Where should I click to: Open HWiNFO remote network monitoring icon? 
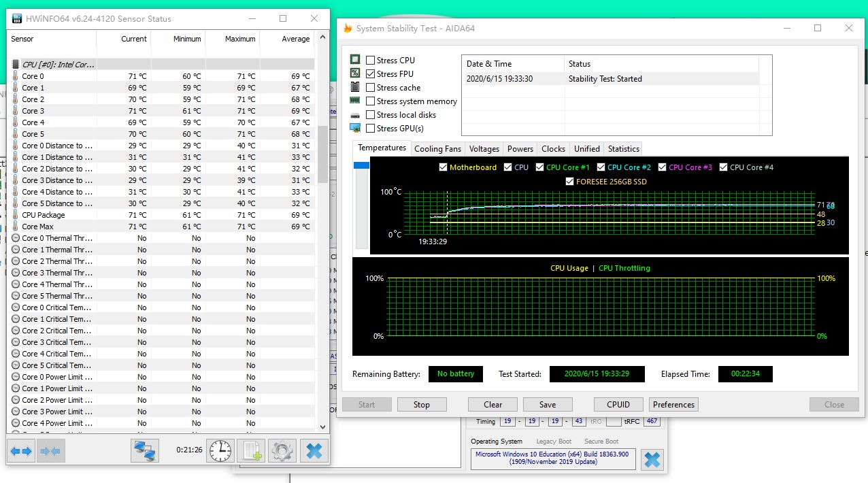tap(145, 450)
